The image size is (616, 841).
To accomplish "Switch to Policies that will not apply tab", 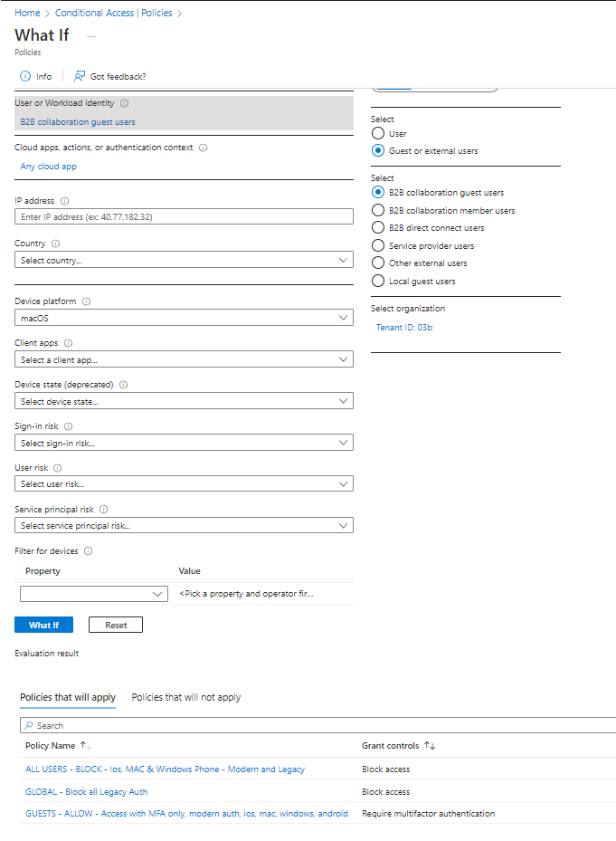I will (x=186, y=697).
